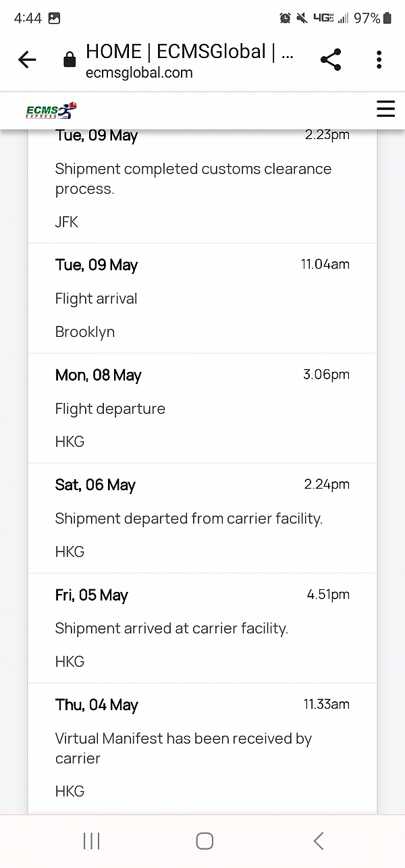This screenshot has height=868, width=405.
Task: Tap the alarm icon in status bar
Action: tap(286, 18)
